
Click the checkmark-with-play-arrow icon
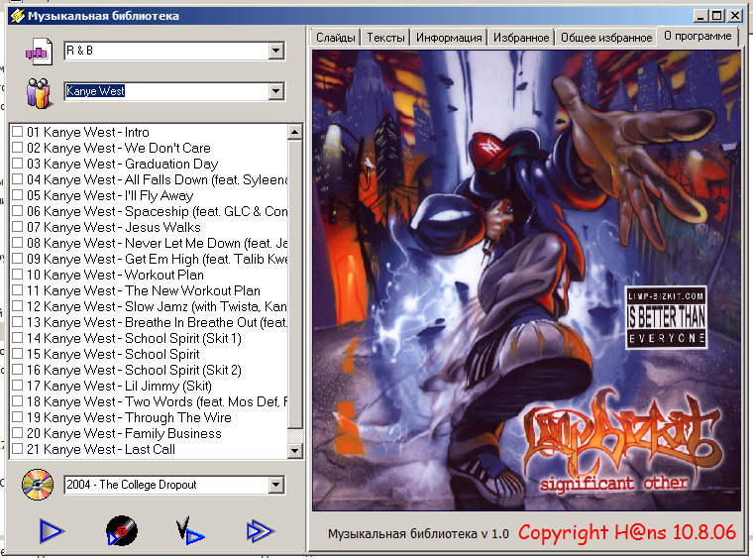point(190,530)
